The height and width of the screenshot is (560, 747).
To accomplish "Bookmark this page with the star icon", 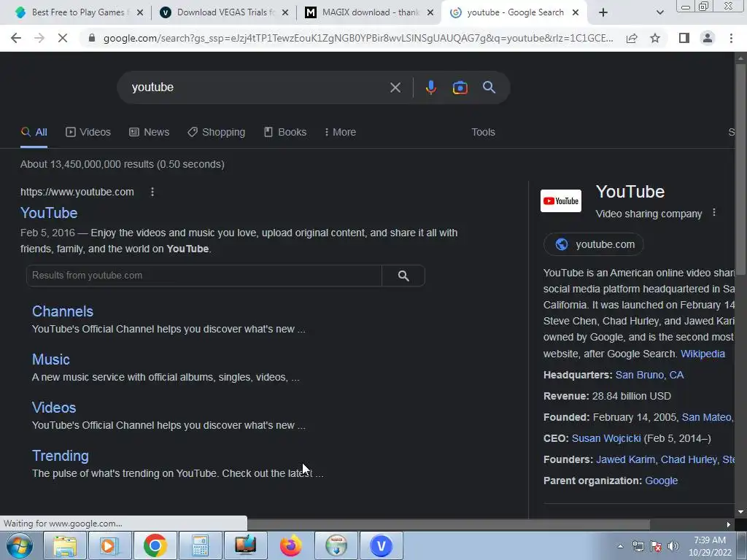I will (x=655, y=38).
